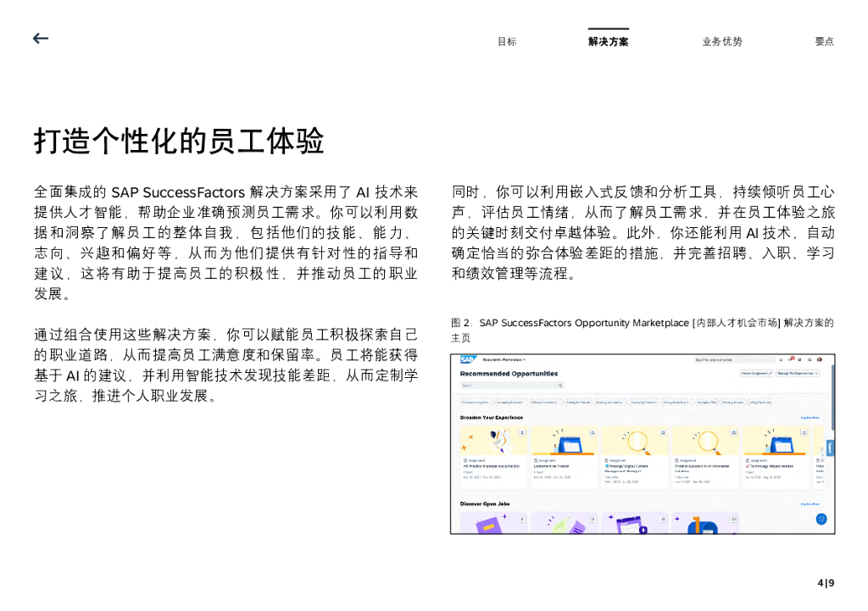Screen dimensions: 868x611
Task: Click the search field under Recommended Opportunities
Action: pyautogui.click(x=512, y=386)
